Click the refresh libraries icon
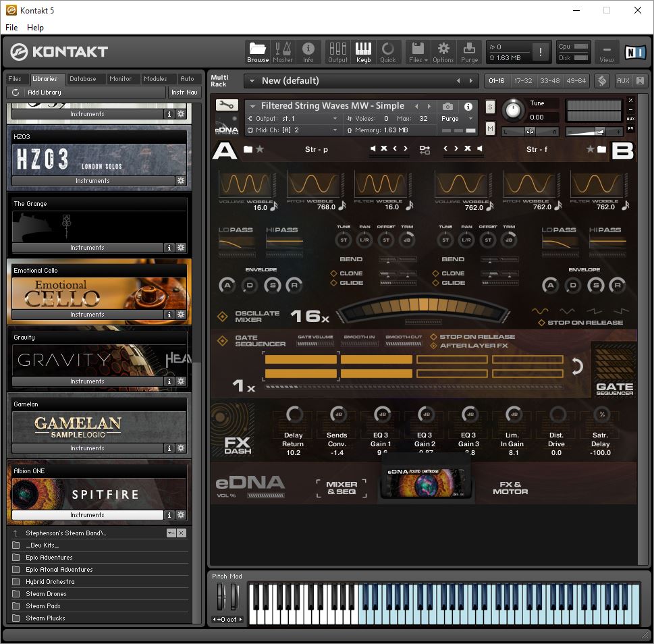 point(16,92)
